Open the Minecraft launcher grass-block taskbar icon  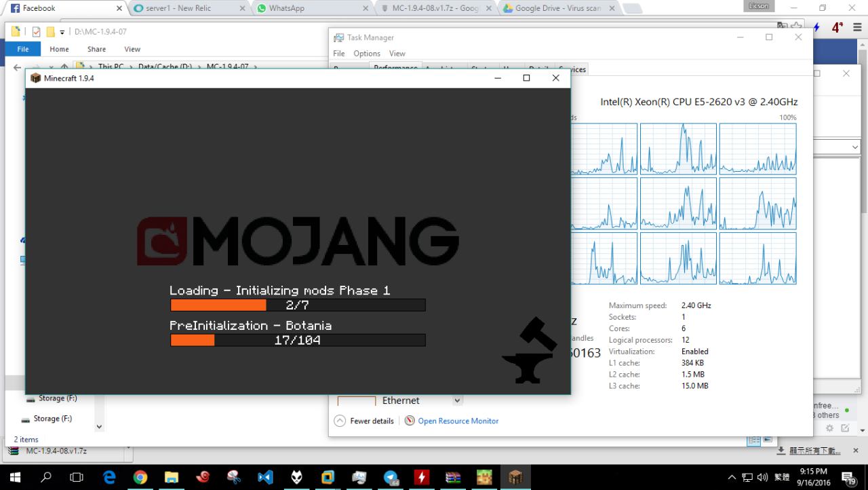(x=484, y=478)
